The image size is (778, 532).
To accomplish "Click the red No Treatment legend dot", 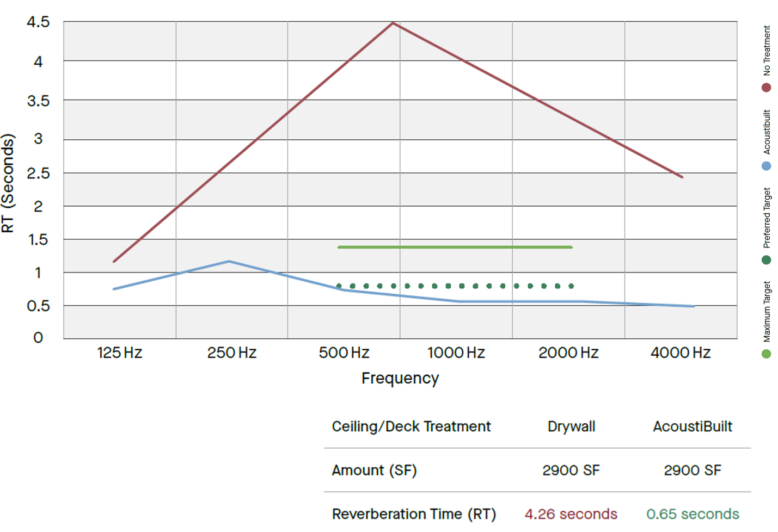I will [x=766, y=88].
